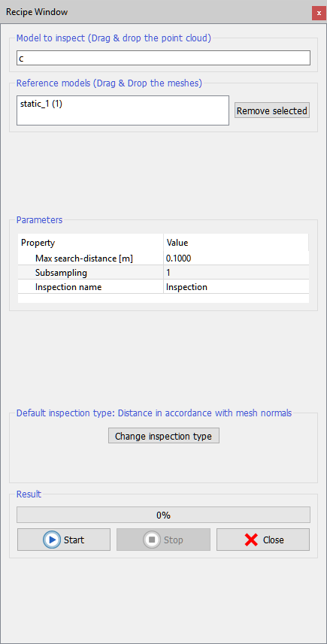
Task: Click the Model to inspect text field
Action: [164, 59]
